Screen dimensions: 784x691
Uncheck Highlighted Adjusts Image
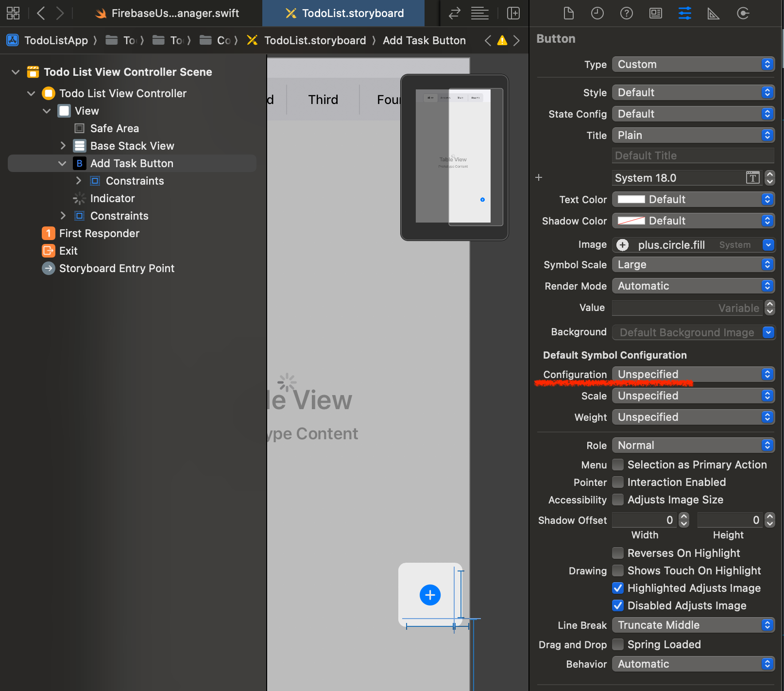point(618,588)
